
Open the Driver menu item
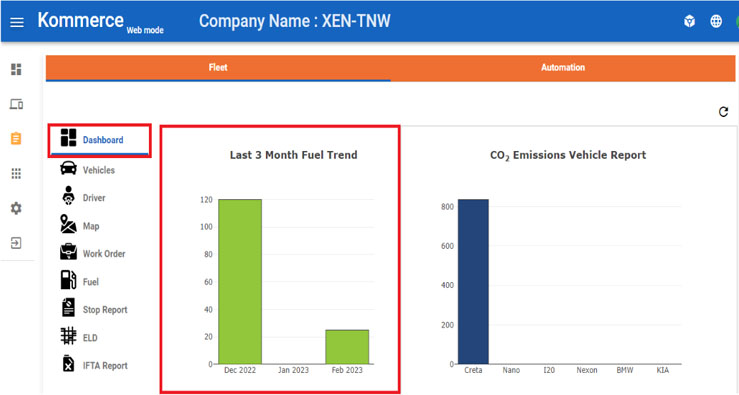pos(94,198)
